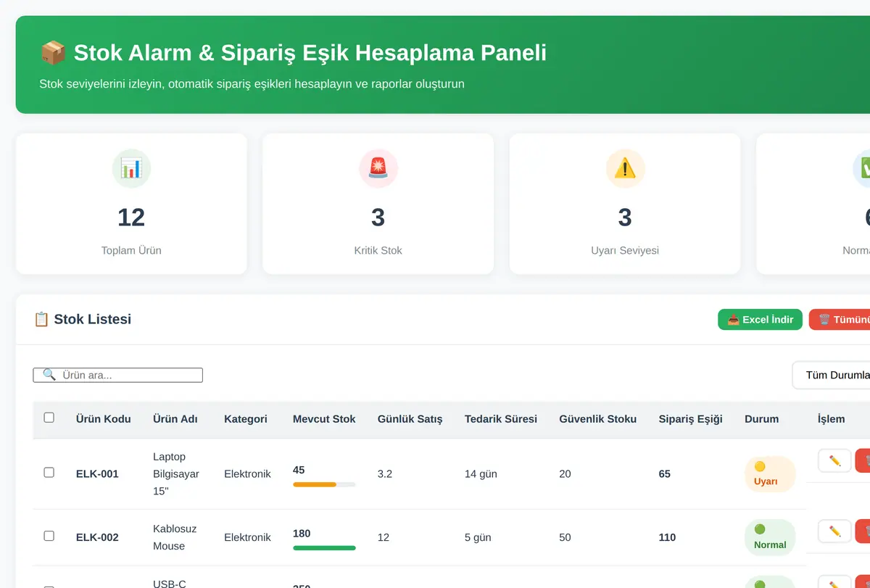Viewport: 870px width, 588px height.
Task: Click the package icon in the panel title
Action: pos(53,53)
